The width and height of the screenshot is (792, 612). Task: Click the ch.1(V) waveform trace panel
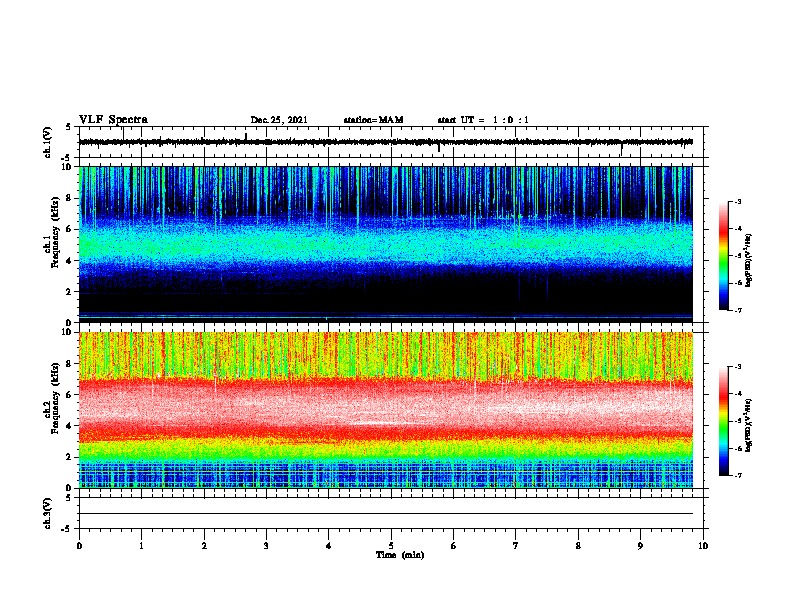pos(391,142)
